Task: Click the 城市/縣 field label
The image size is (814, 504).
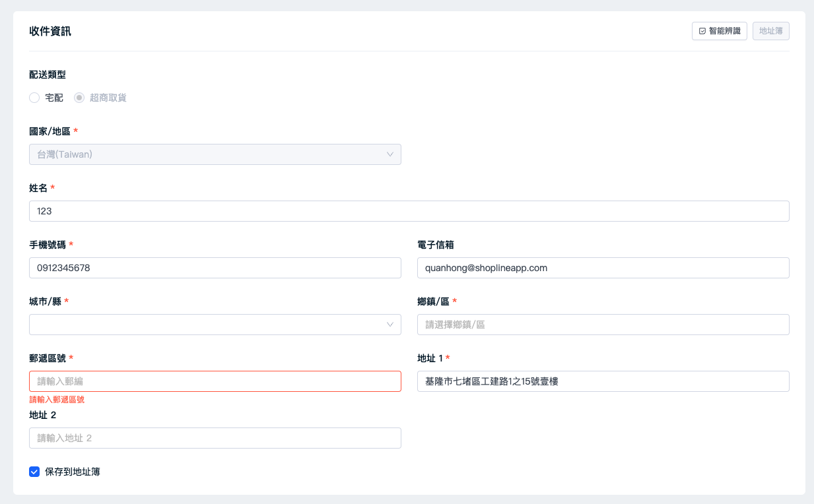Action: click(x=46, y=301)
